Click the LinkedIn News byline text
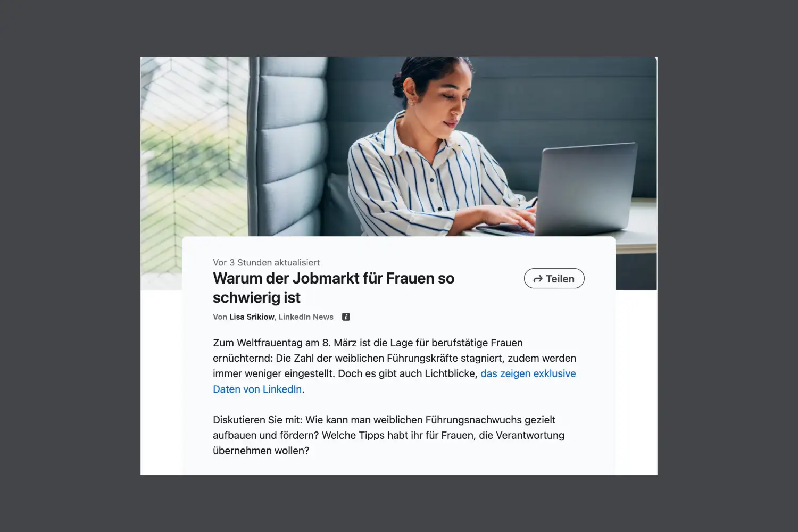798x532 pixels. [x=306, y=317]
